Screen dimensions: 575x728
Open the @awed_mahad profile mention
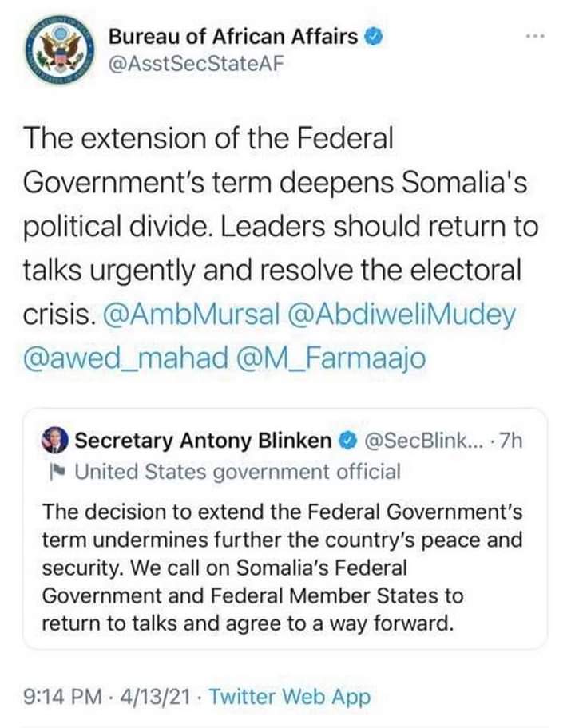pyautogui.click(x=125, y=359)
